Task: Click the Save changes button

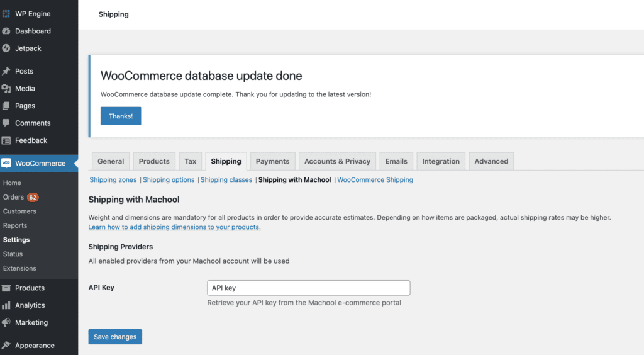Action: 115,337
